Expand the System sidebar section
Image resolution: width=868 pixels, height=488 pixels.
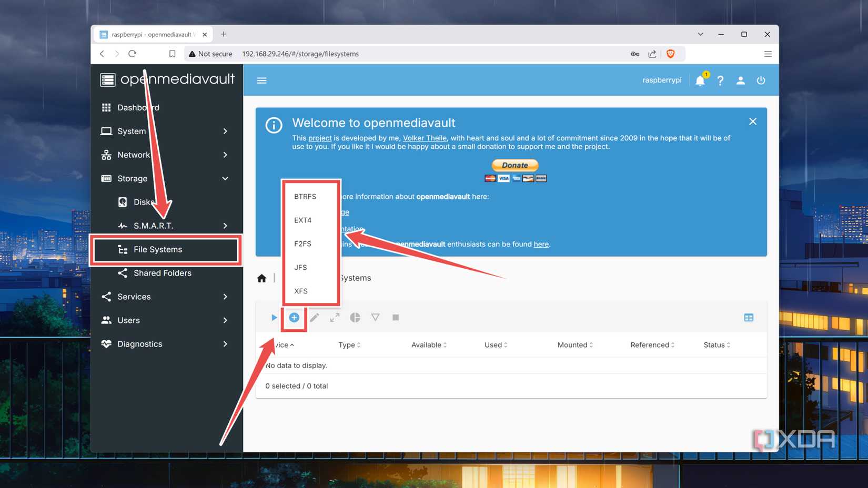click(167, 131)
